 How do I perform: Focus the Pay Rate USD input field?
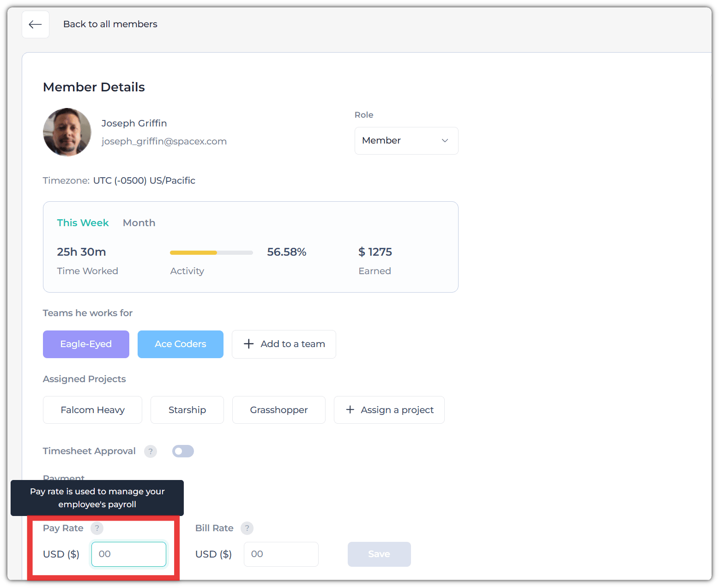pyautogui.click(x=129, y=554)
